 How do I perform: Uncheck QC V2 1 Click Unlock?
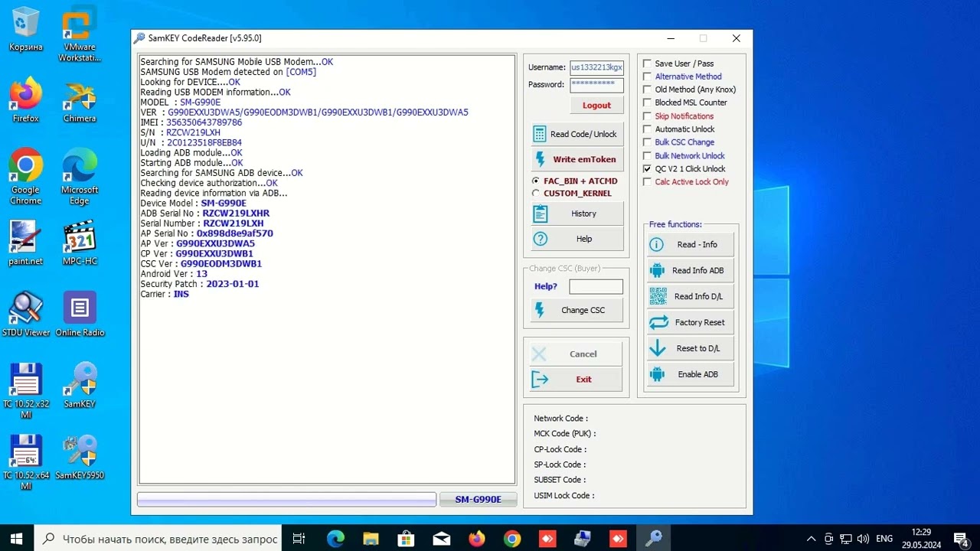pos(647,168)
